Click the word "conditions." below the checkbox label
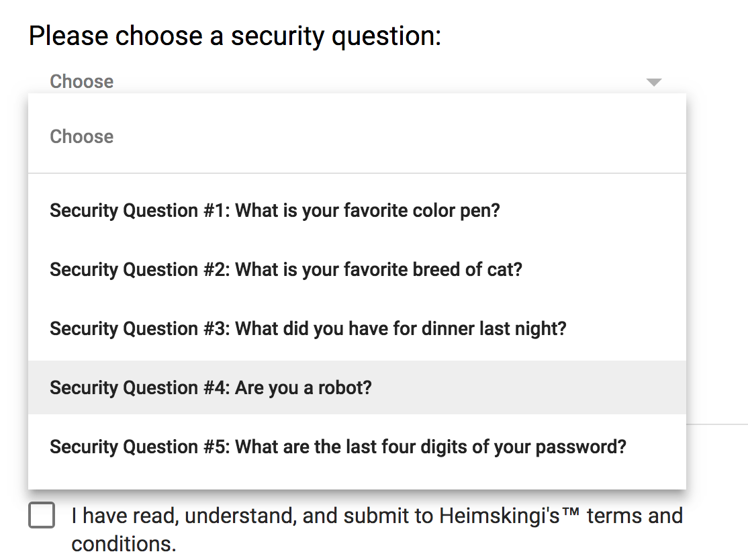 124,544
